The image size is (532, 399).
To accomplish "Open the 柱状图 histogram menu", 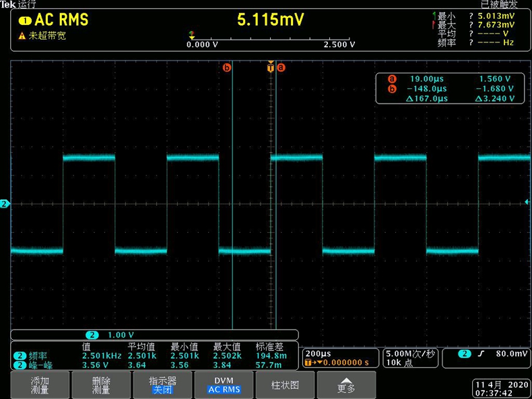I will click(285, 385).
